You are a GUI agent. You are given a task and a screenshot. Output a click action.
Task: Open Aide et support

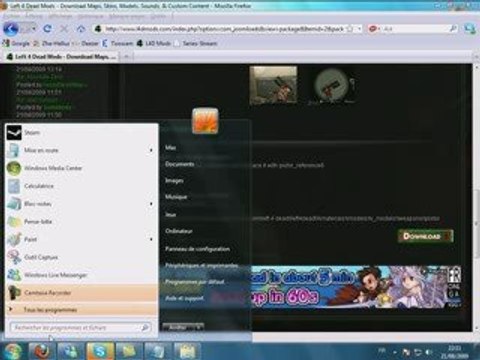pyautogui.click(x=184, y=298)
